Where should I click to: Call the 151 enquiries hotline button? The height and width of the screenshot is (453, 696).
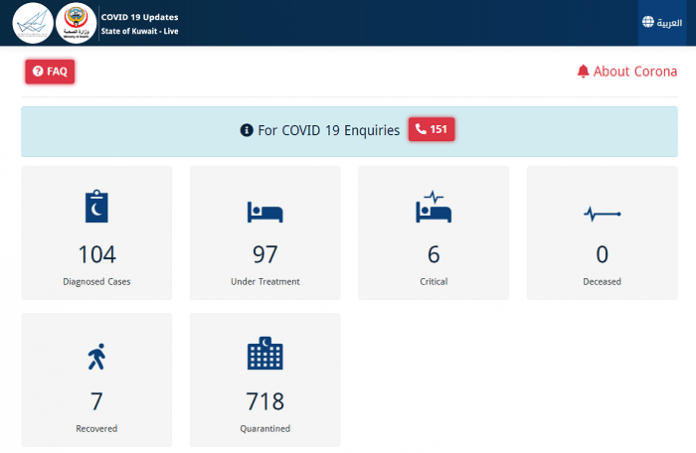[x=431, y=129]
